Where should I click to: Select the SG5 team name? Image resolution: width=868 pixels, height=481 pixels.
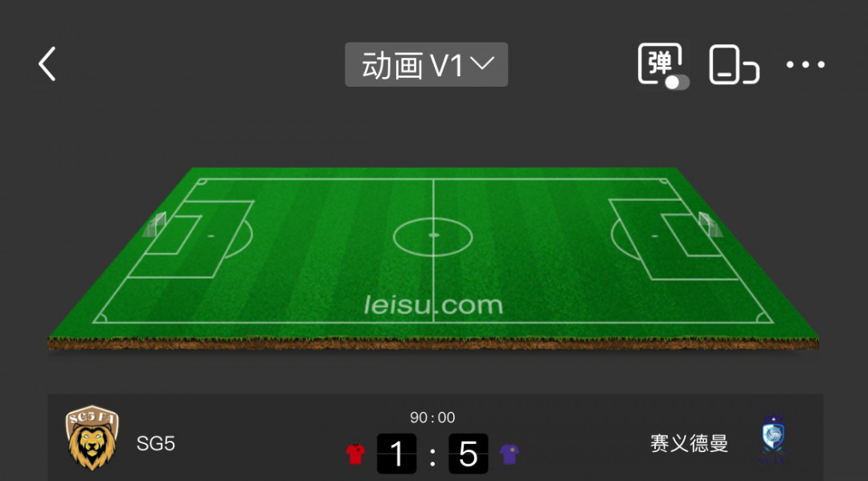156,443
